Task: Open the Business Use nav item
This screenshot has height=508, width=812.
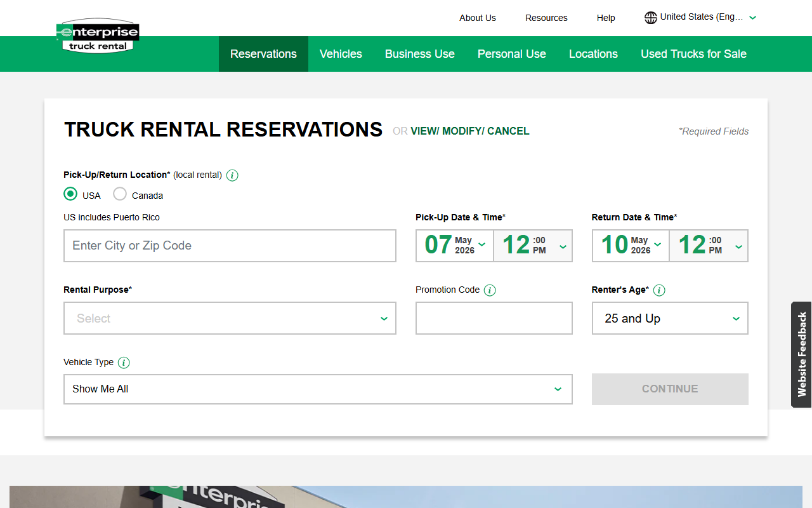Action: pos(420,54)
